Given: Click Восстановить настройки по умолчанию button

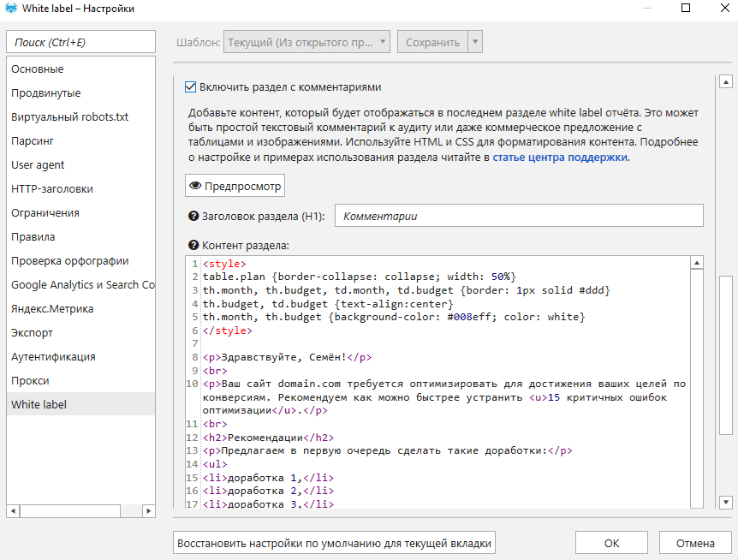Looking at the screenshot, I should pos(334,543).
